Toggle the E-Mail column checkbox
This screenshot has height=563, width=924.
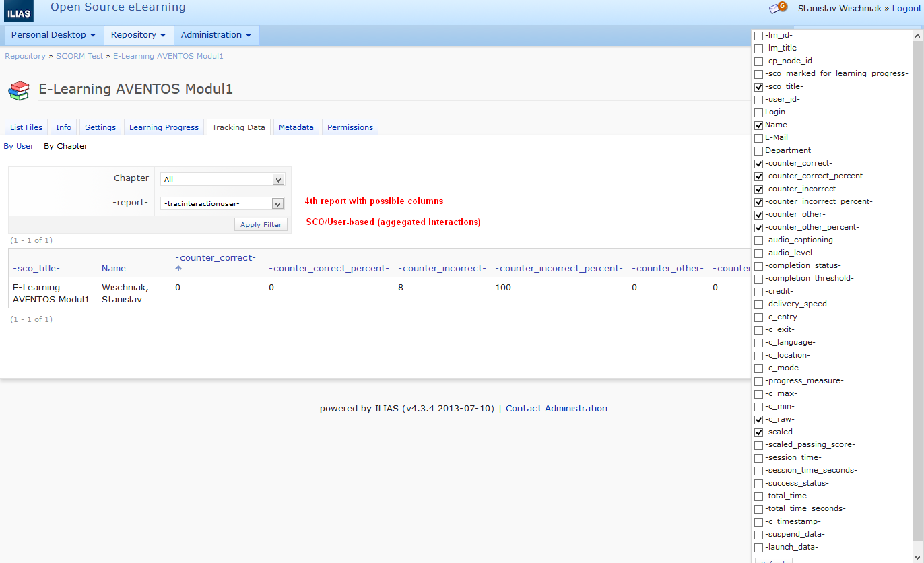point(759,138)
